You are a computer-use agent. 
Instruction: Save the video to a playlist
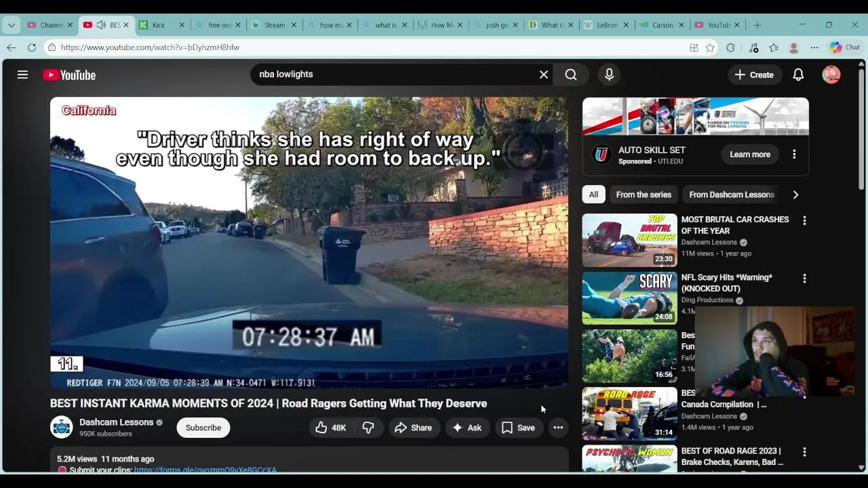(x=518, y=428)
